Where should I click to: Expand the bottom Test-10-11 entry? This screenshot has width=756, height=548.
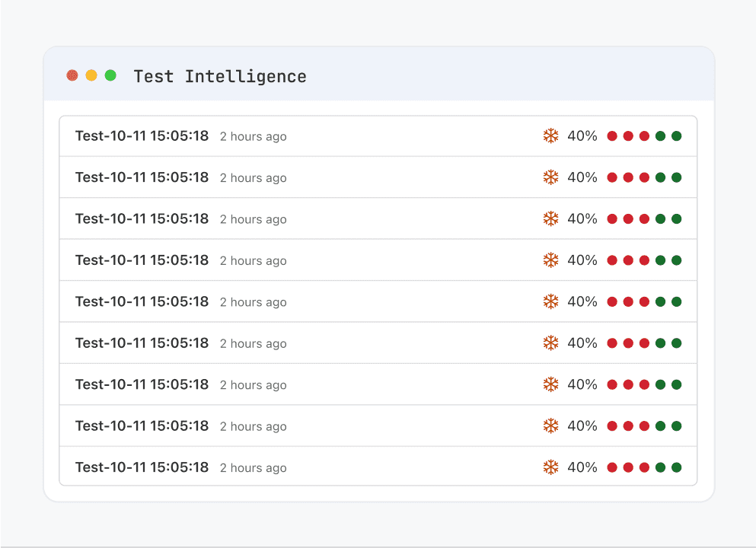pos(142,467)
